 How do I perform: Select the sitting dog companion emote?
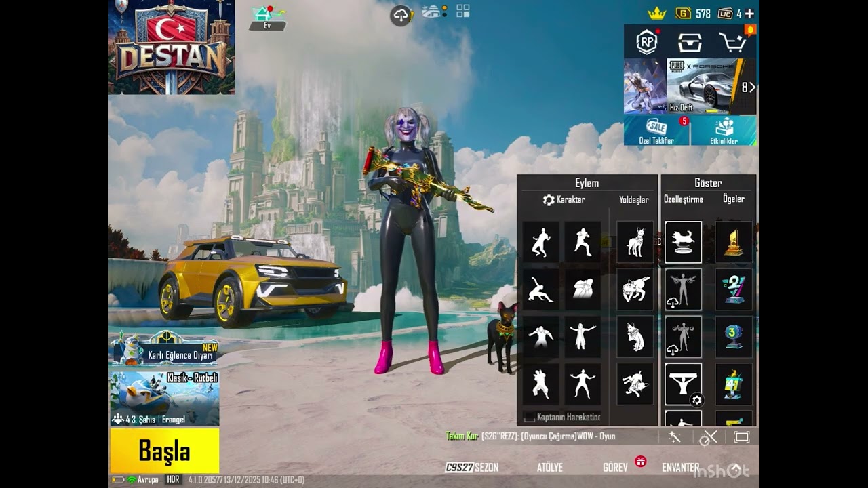coord(635,242)
